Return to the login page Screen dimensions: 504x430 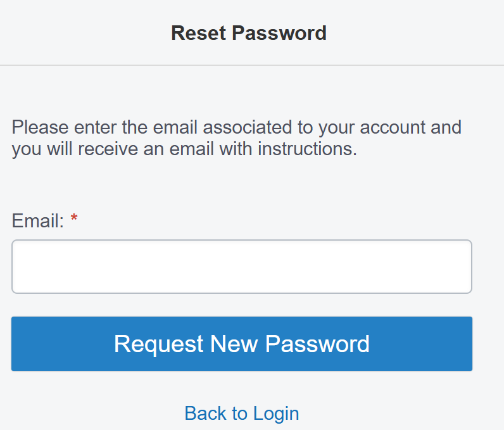pyautogui.click(x=242, y=414)
